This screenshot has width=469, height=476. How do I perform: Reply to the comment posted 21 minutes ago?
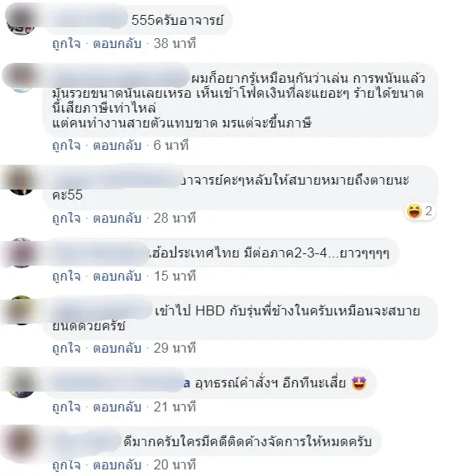pyautogui.click(x=117, y=407)
